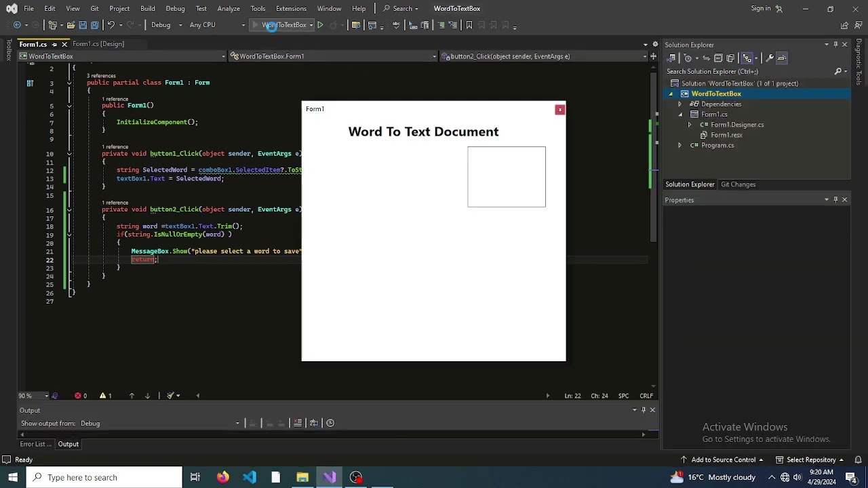Click the Solution Explorer search magnifier icon
This screenshot has width=868, height=488.
(837, 71)
